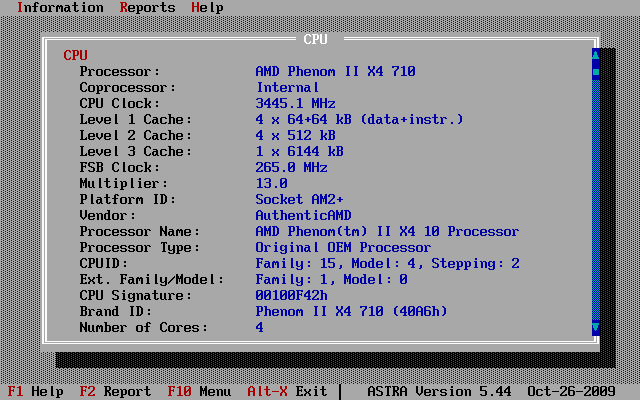Select the CPUID Family 15 Model 4 value
640x400 pixels.
click(x=387, y=263)
